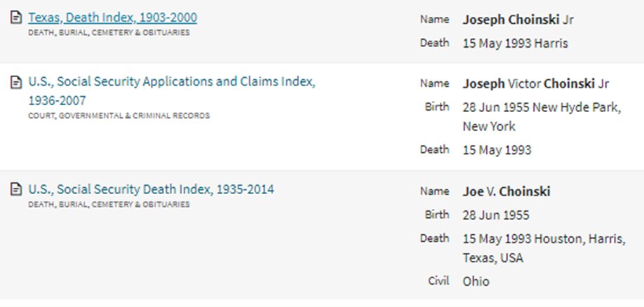Click the Civil field label

439,281
